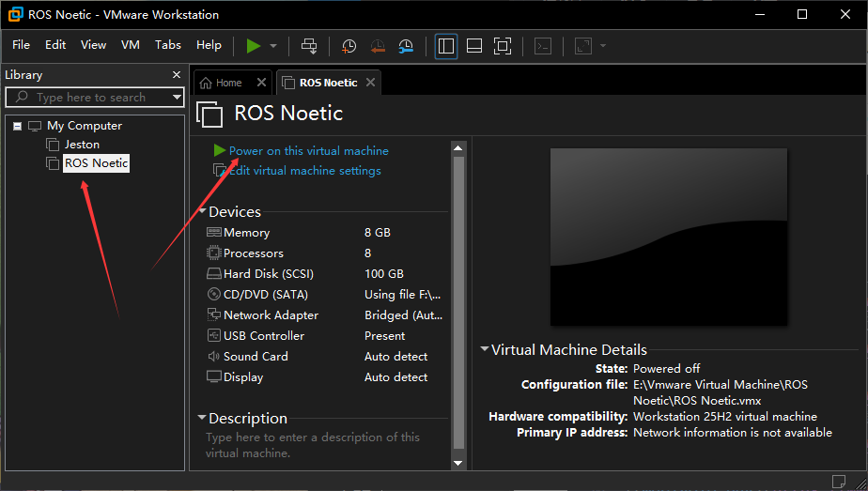868x491 pixels.
Task: Switch to the Home tab
Action: coord(228,83)
